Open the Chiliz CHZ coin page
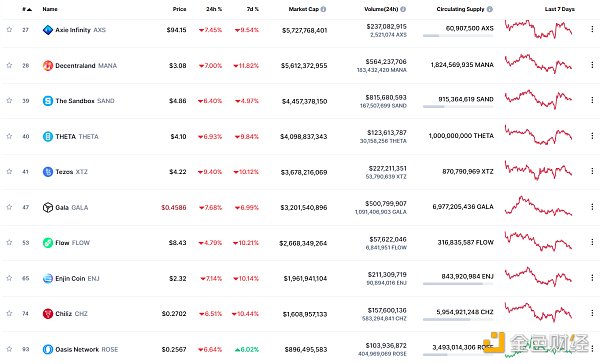Viewport: 600px width, 364px height. tap(72, 314)
